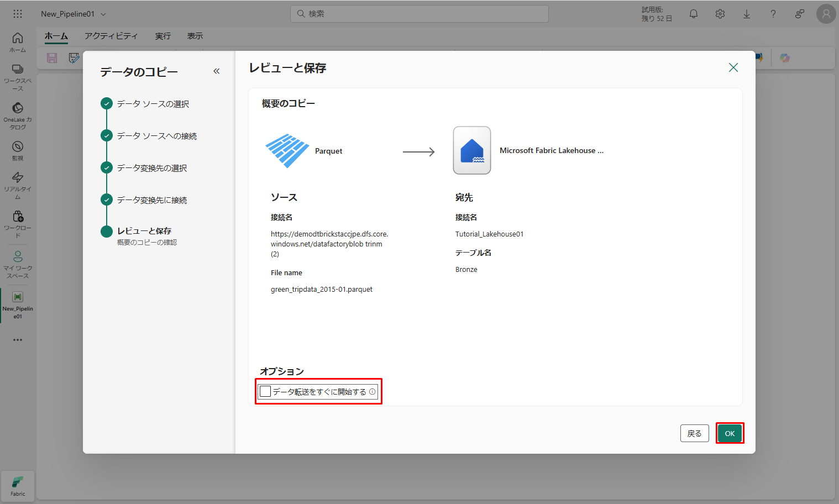Screen dimensions: 839x504
Task: Click the validate icon in toolbar
Action: [x=74, y=58]
